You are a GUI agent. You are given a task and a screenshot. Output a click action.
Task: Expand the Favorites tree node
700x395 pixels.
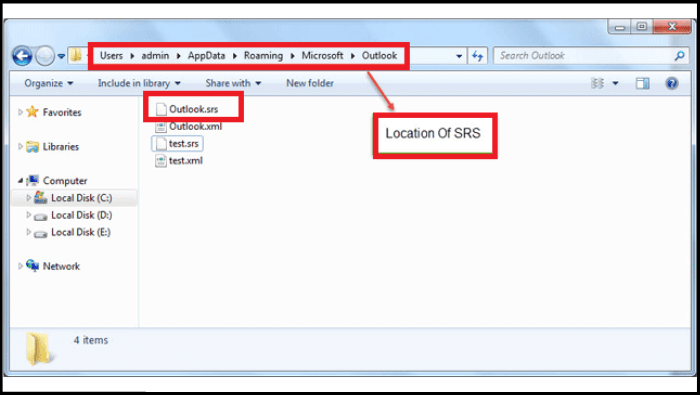point(20,112)
